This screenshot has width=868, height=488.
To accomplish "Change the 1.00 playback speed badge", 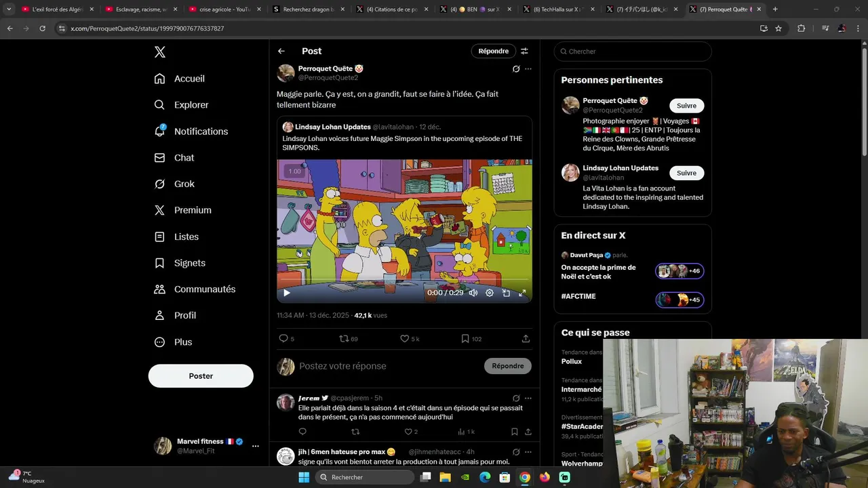I will pos(294,171).
